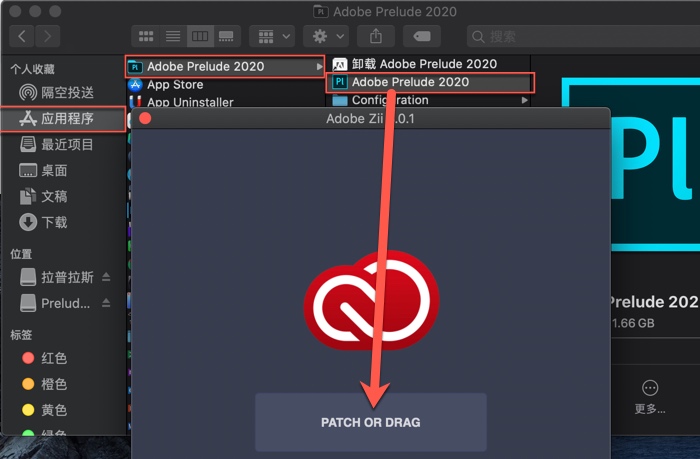The image size is (700, 459).
Task: Expand the Adobe Prelude 2020 folder
Action: 224,67
